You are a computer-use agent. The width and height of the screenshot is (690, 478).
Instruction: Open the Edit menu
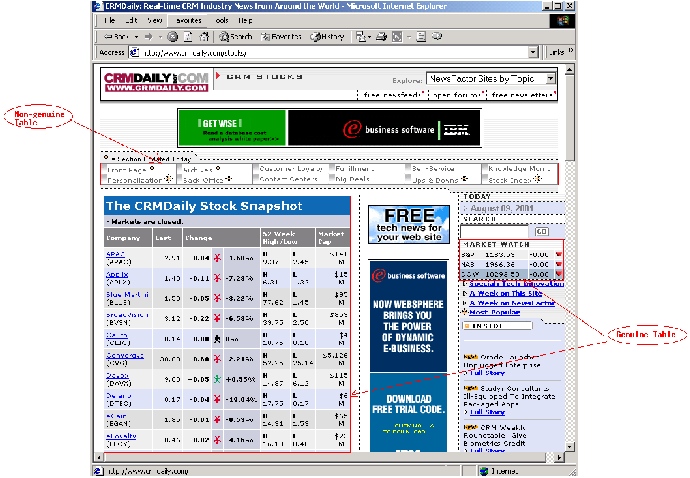131,20
